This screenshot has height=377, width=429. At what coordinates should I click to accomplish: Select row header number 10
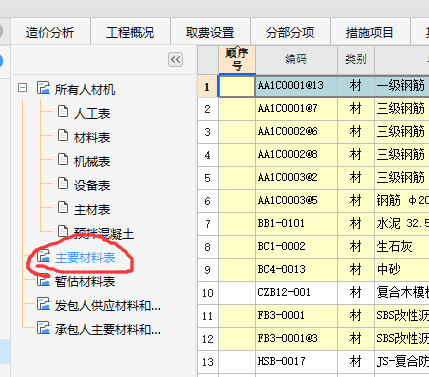click(x=208, y=293)
